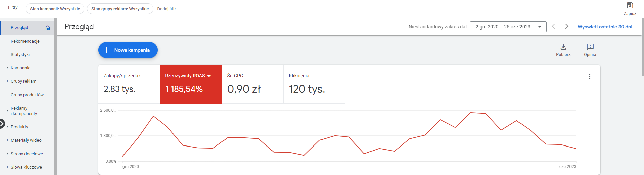
Task: Click the home icon beside Przegląd
Action: [x=48, y=28]
